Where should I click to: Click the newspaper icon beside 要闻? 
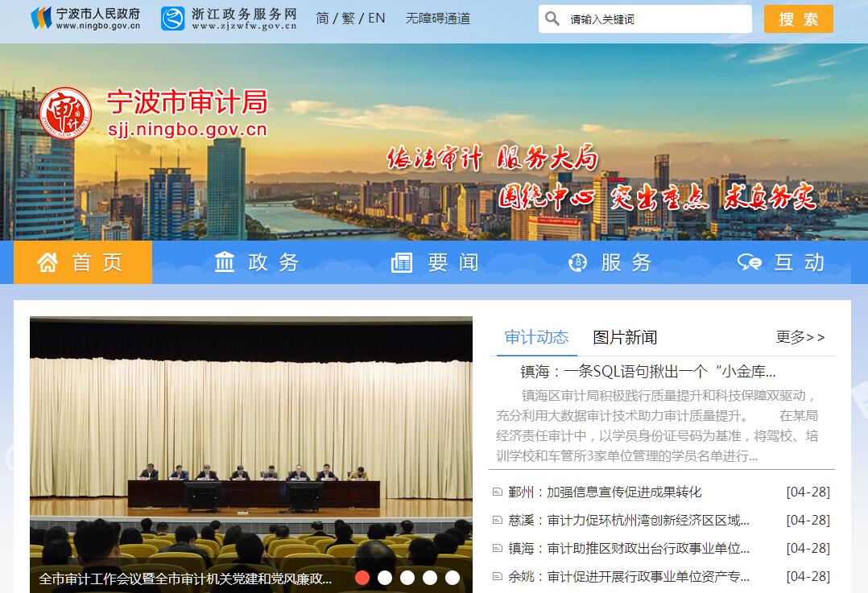[x=402, y=263]
